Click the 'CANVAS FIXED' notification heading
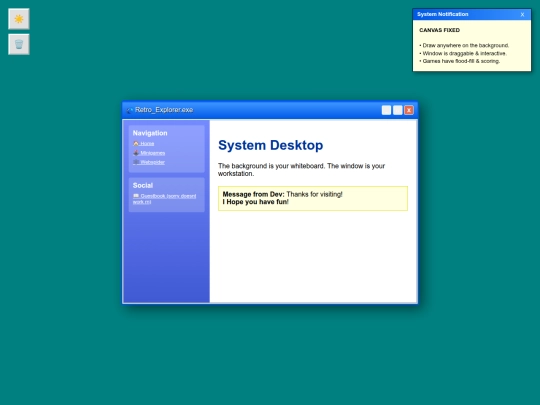 pos(439,30)
